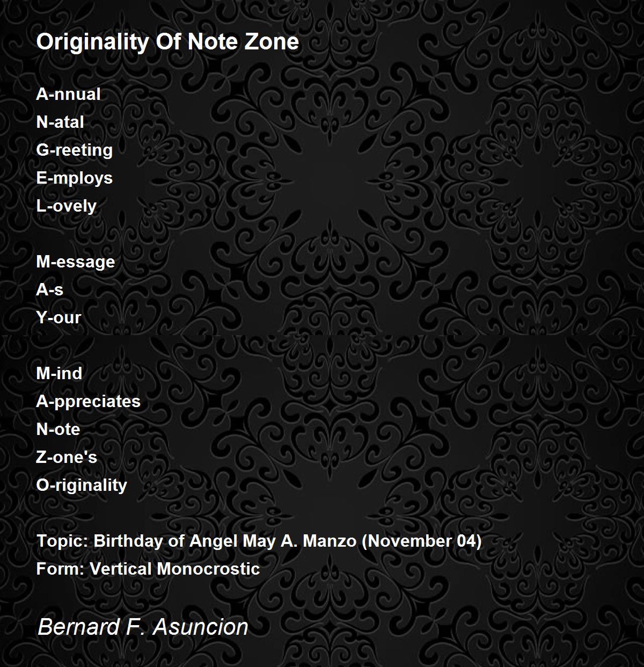Select the line A-nnual
This screenshot has height=667, width=644.
click(x=68, y=94)
